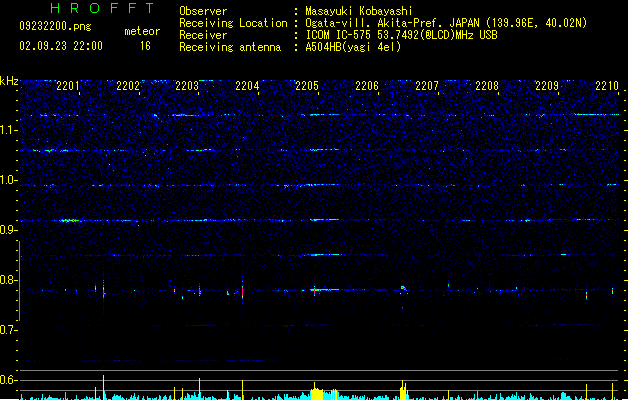
Task: Click the curled meteor echo before 2207
Action: pyautogui.click(x=404, y=288)
